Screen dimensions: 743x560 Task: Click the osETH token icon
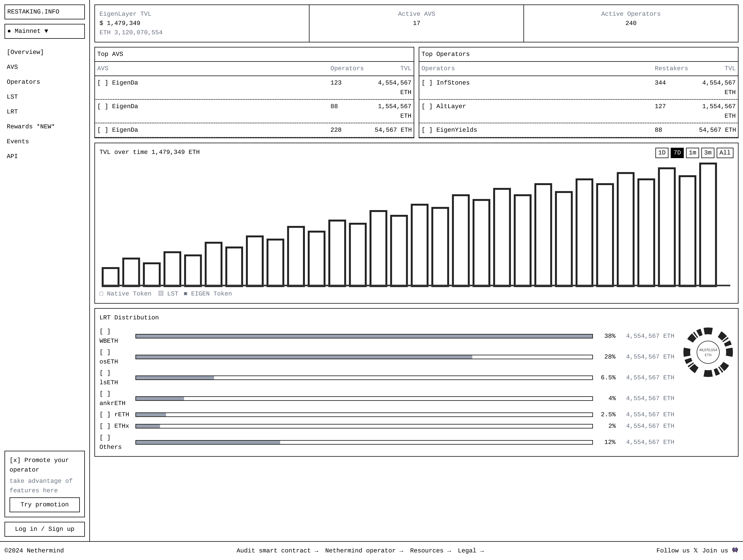[x=105, y=352]
